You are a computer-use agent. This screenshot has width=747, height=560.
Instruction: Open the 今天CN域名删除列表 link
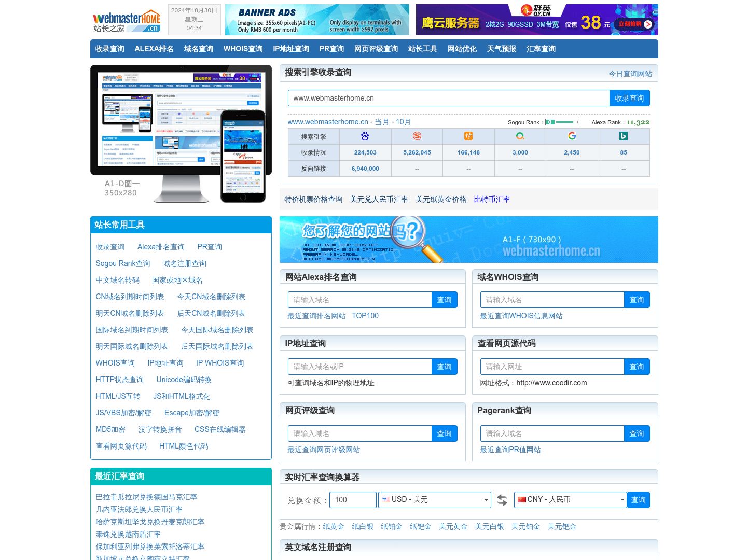pos(211,297)
